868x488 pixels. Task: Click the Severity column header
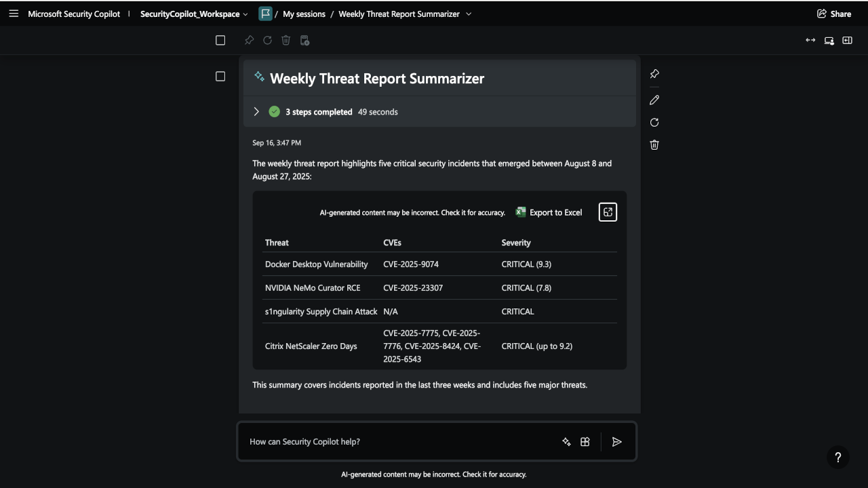coord(516,243)
